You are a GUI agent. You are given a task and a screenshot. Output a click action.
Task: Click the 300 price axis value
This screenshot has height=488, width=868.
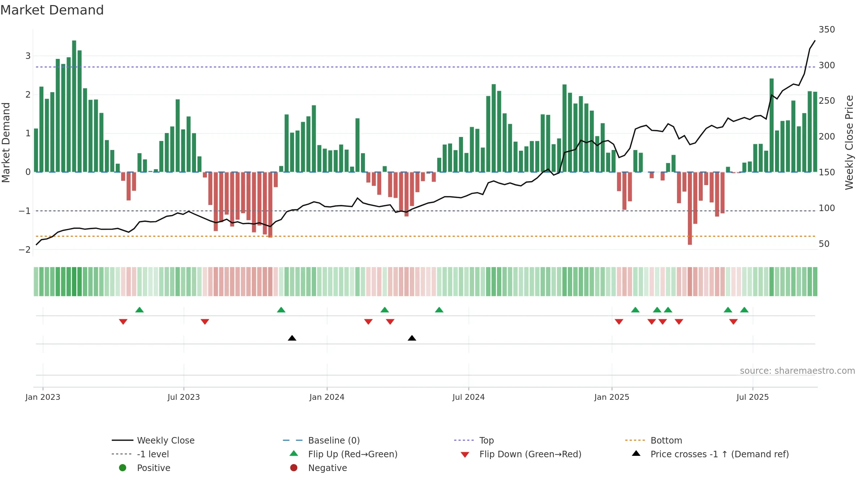827,65
